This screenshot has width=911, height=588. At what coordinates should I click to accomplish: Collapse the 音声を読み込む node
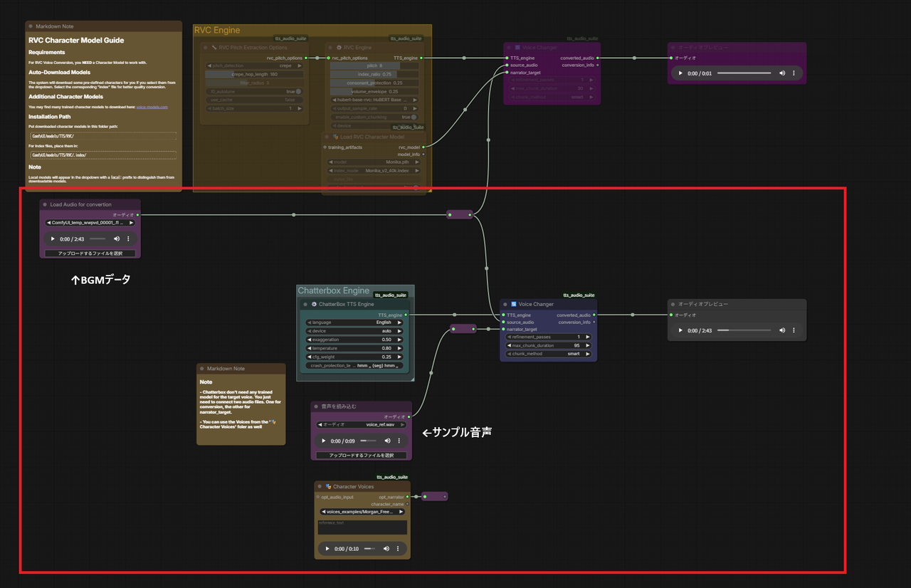315,406
